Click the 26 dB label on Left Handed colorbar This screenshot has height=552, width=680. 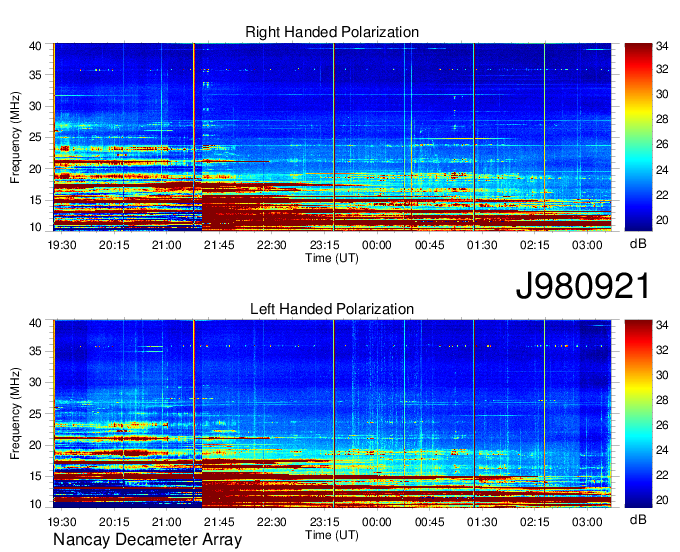(662, 425)
